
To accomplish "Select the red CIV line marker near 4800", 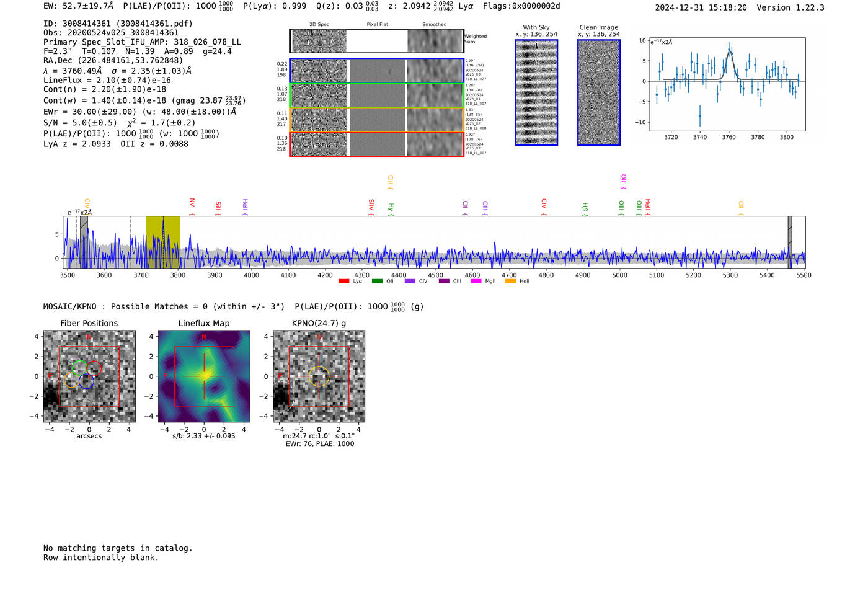I will click(x=544, y=207).
